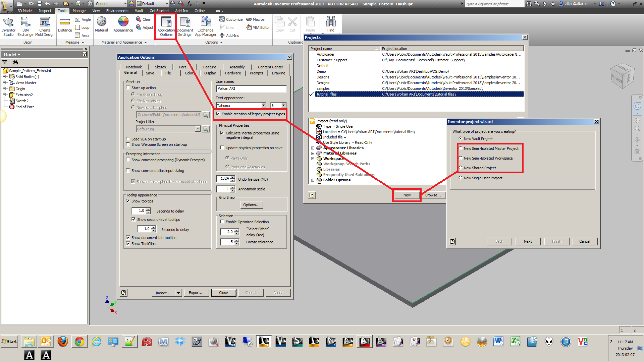This screenshot has height=362, width=644.
Task: Open the Tahoma font dropdown
Action: [x=263, y=106]
